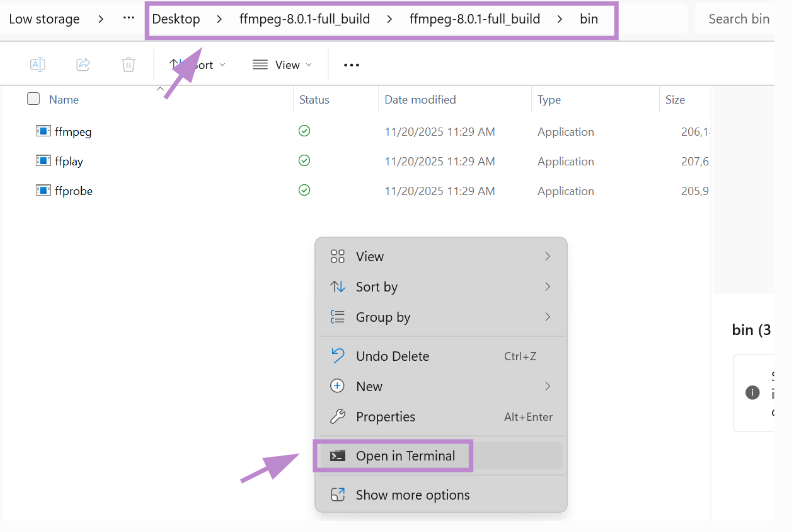Expand hidden breadcrumb folders ellipsis
This screenshot has height=532, width=792.
point(129,18)
